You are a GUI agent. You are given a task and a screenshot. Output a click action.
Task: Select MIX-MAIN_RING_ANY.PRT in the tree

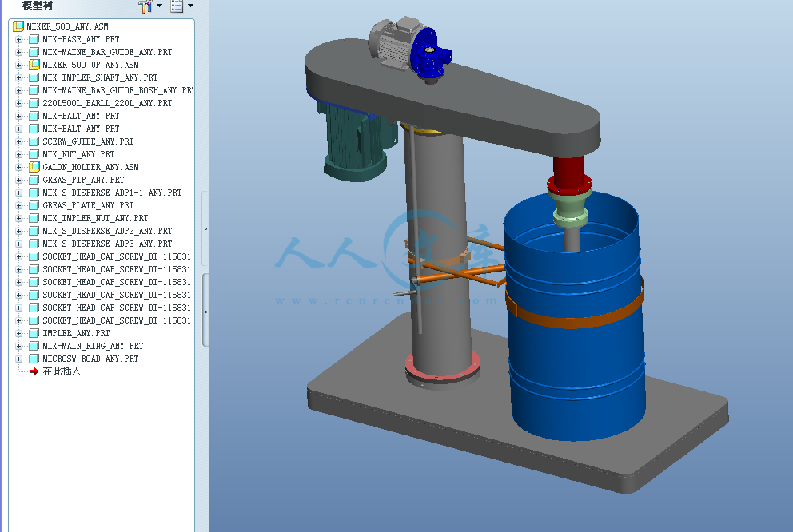(93, 346)
